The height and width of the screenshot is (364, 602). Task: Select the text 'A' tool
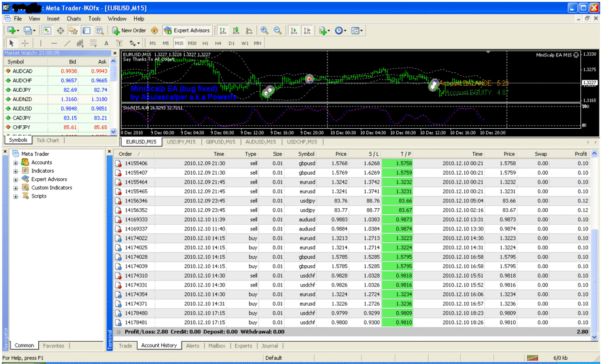[x=106, y=43]
